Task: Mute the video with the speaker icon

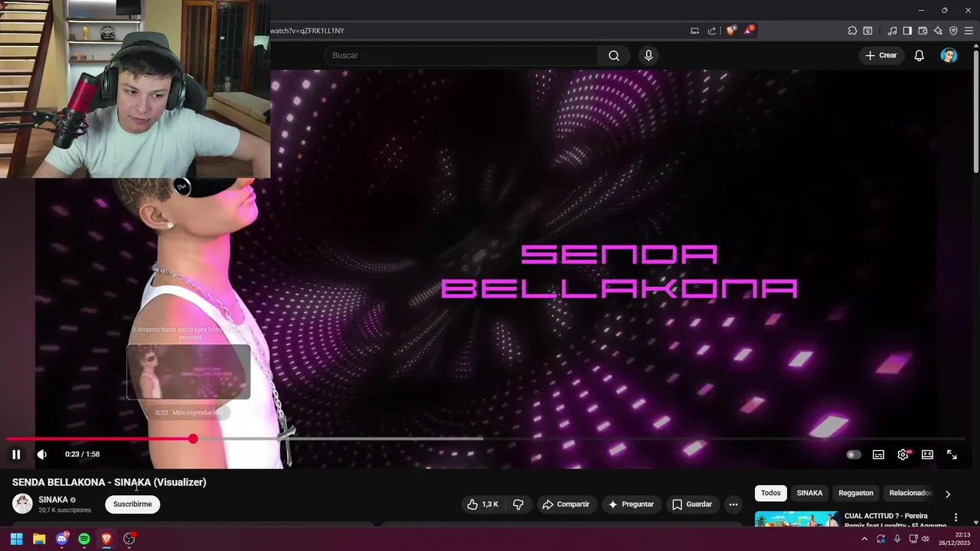Action: coord(42,455)
